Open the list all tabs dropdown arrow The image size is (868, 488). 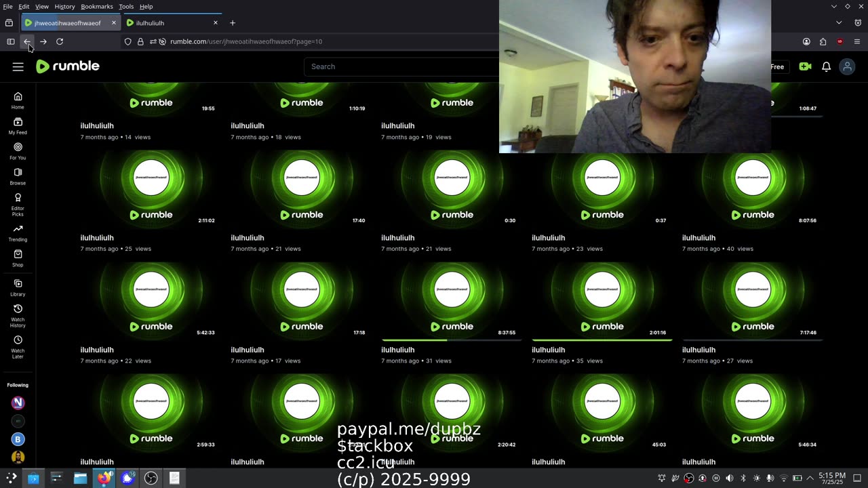[839, 22]
